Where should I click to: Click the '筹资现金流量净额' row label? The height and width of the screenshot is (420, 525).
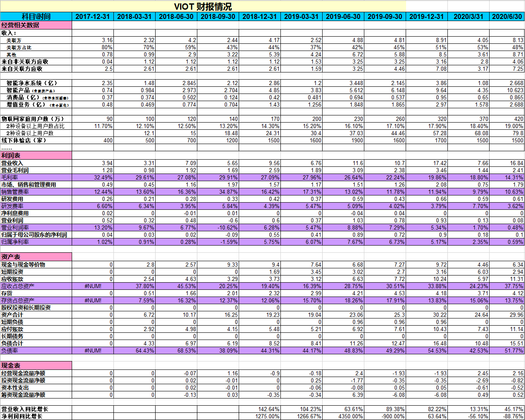pyautogui.click(x=23, y=395)
